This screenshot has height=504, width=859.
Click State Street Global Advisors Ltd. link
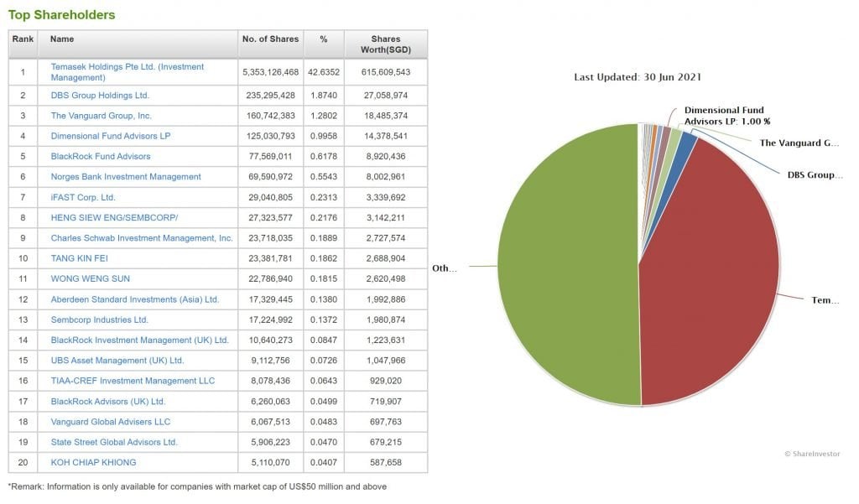pyautogui.click(x=114, y=442)
